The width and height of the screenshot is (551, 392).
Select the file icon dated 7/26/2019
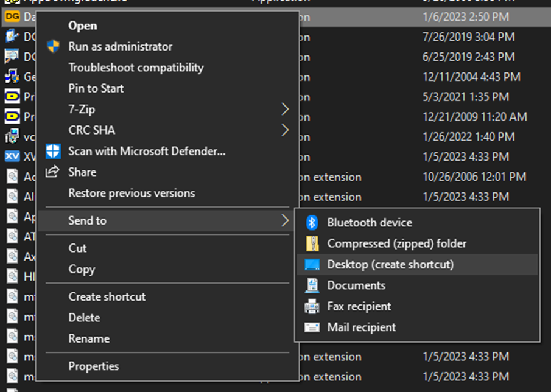(12, 37)
